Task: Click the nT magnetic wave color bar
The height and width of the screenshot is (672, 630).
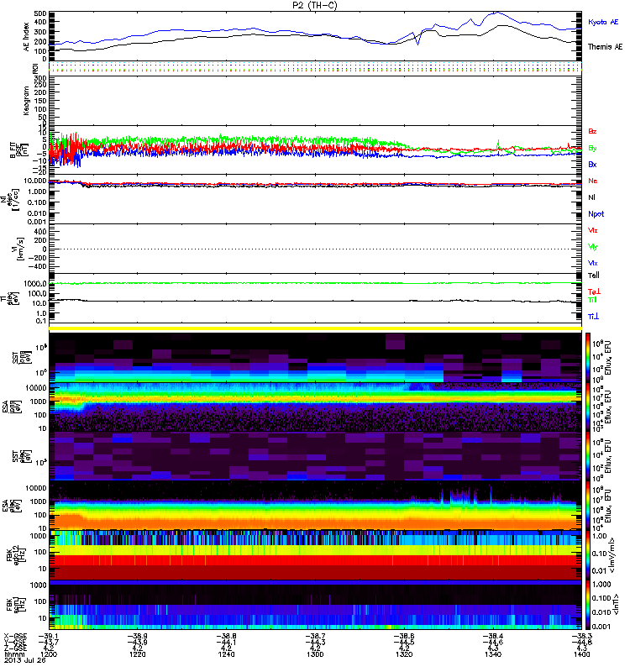Action: click(588, 605)
